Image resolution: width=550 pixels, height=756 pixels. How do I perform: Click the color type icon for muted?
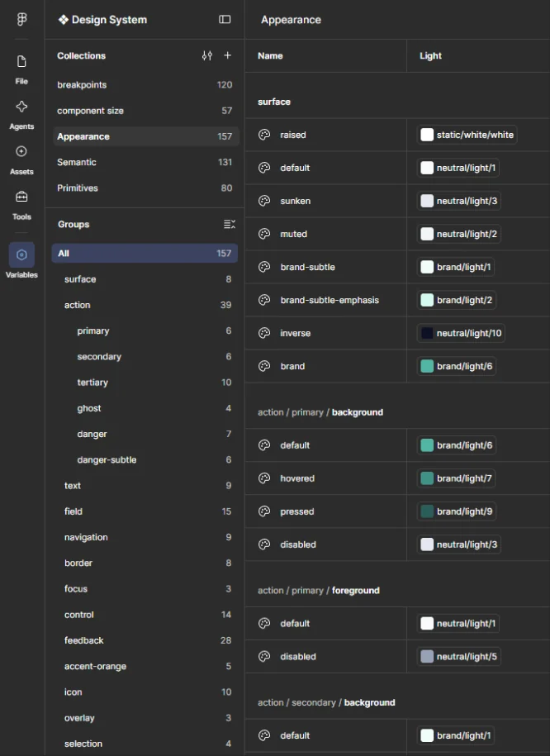click(264, 234)
